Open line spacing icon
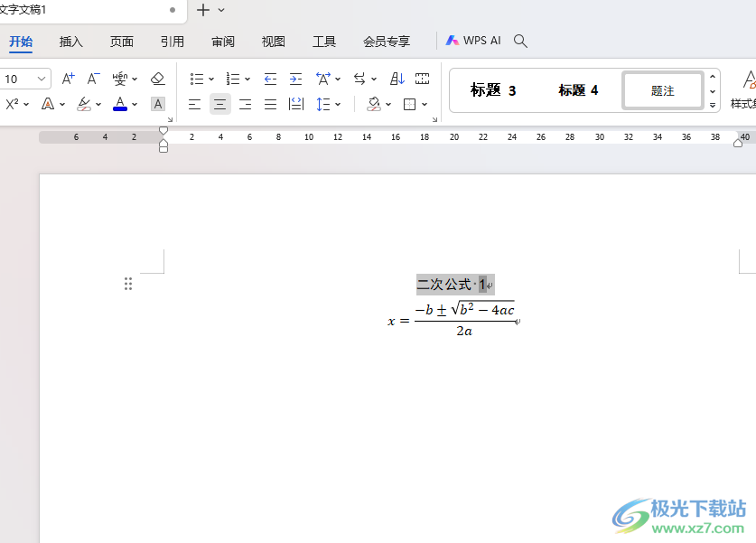This screenshot has height=543, width=756. point(323,104)
